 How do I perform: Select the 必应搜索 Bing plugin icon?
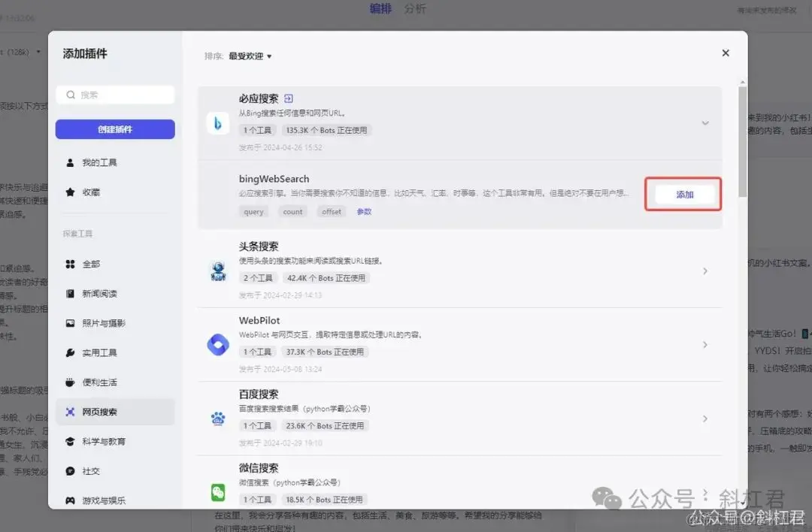point(217,123)
